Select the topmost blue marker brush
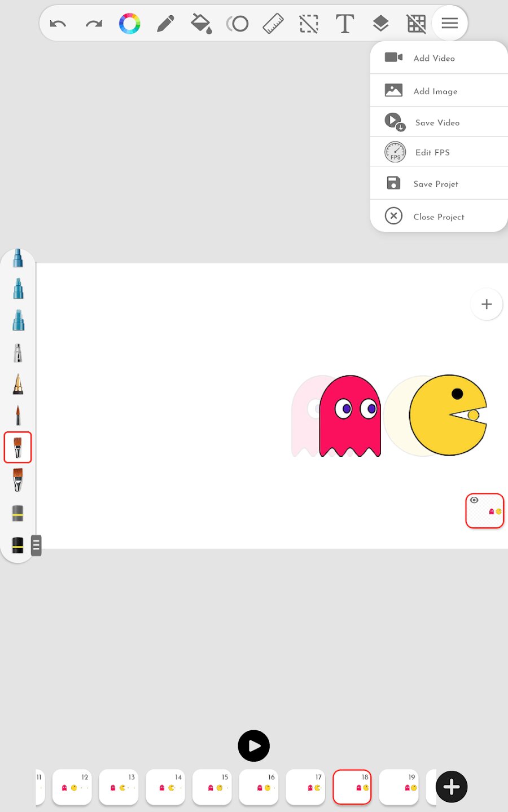Viewport: 508px width, 812px height. tap(18, 258)
